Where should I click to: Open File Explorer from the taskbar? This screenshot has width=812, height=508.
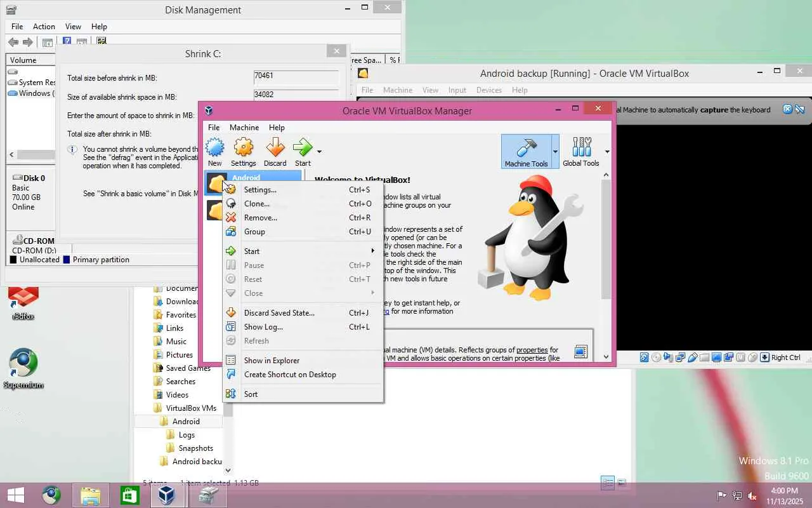coord(91,495)
